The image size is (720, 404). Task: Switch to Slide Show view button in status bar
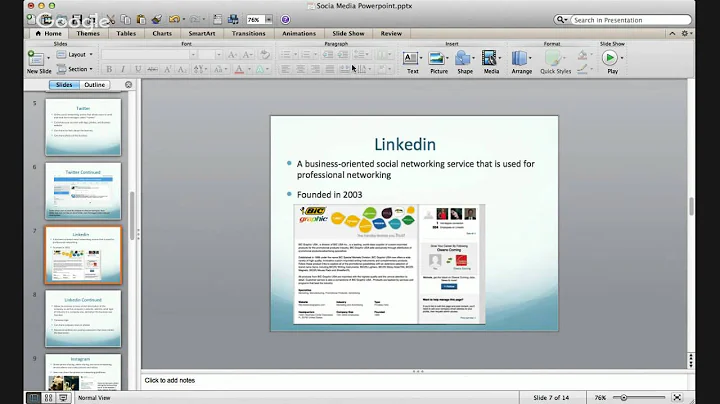pyautogui.click(x=63, y=398)
